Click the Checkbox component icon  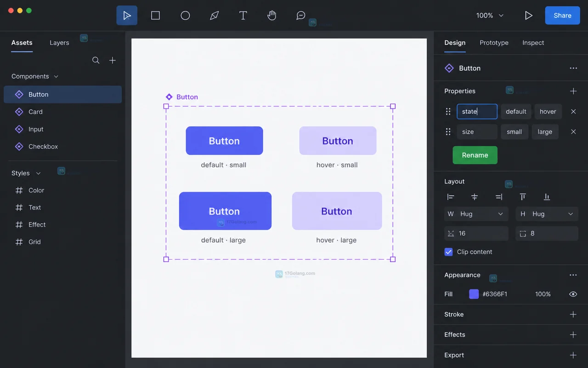(19, 147)
